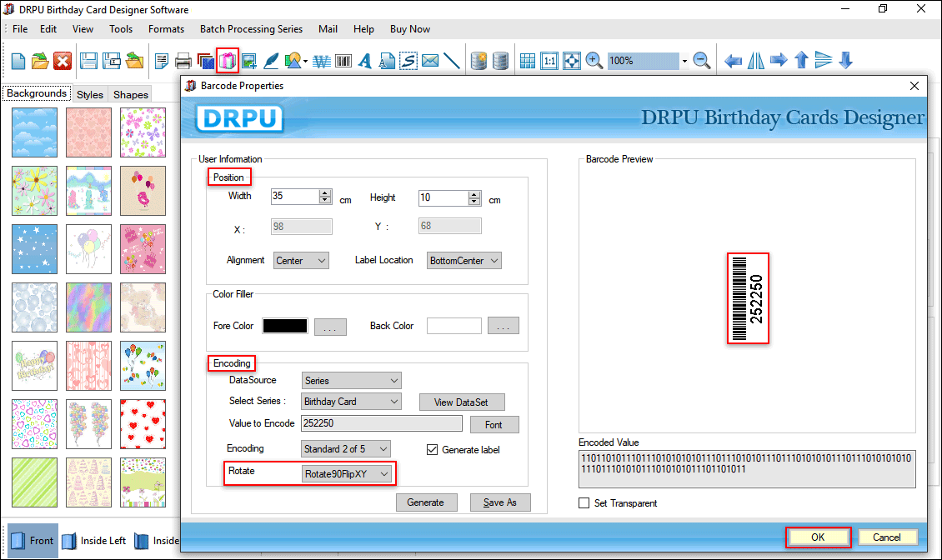Image resolution: width=942 pixels, height=560 pixels.
Task: Click the Generate button
Action: pyautogui.click(x=426, y=502)
